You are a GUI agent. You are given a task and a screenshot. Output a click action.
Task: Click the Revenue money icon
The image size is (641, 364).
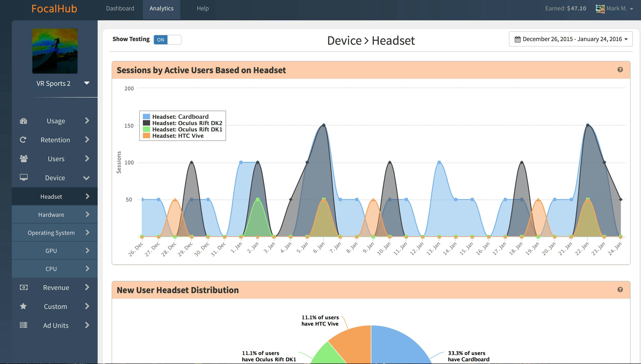24,287
